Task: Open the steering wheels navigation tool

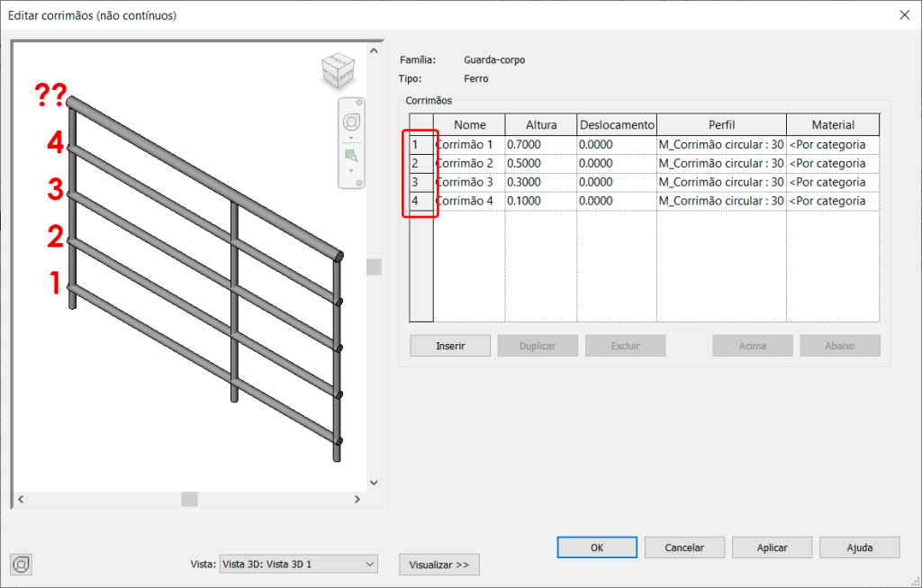Action: (352, 122)
